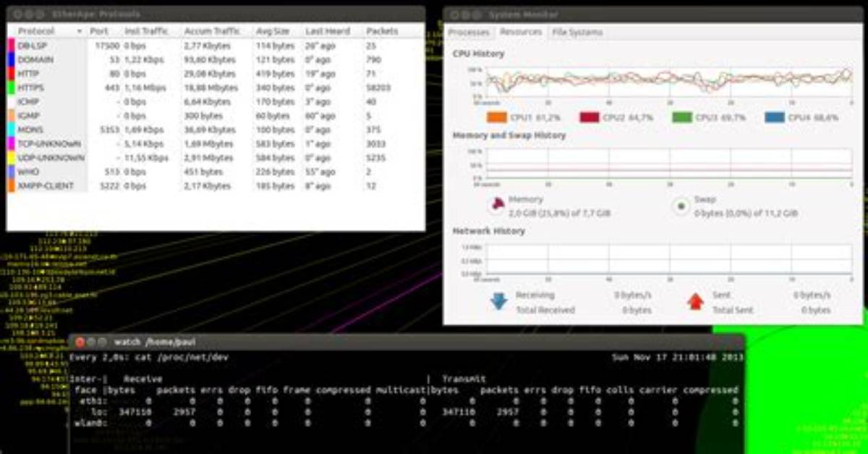Sort by Inst Traffic column header
Screen dimensions: 868x454
(x=146, y=31)
